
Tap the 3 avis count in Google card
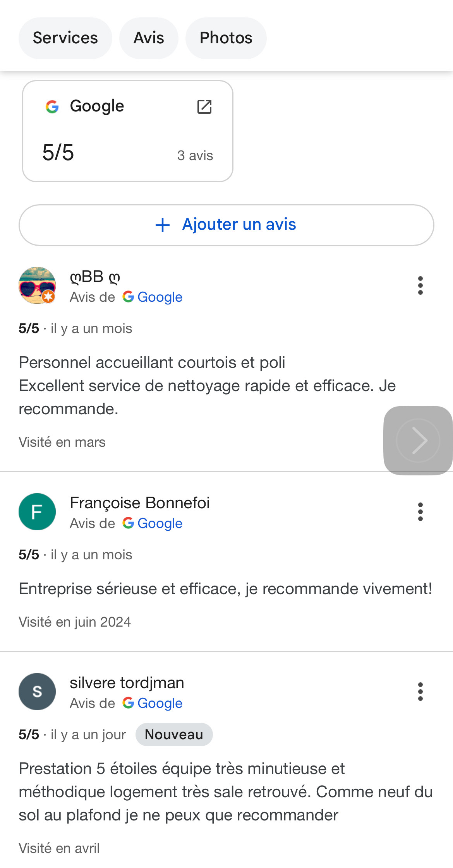pyautogui.click(x=195, y=155)
